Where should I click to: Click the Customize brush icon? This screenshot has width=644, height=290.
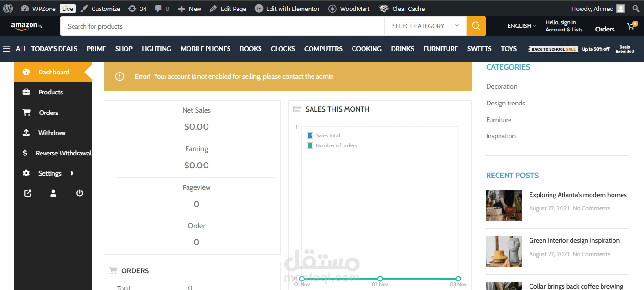[x=84, y=9]
